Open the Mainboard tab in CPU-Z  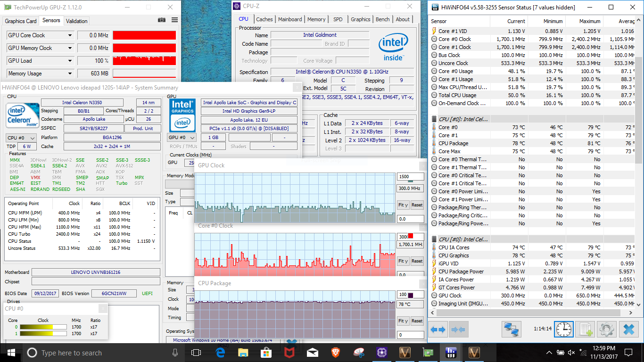290,19
